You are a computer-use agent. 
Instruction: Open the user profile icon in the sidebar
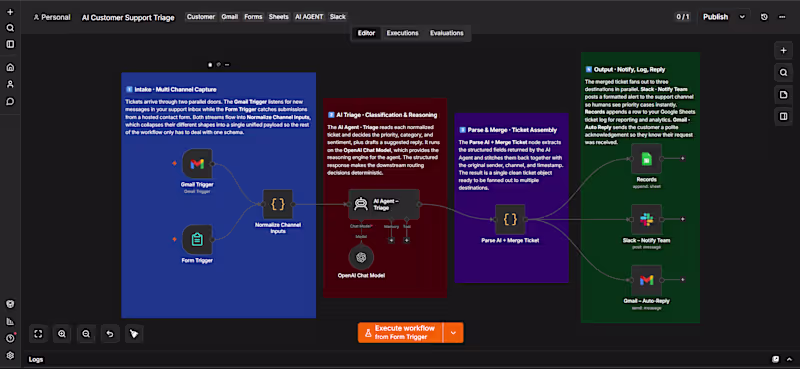[10, 84]
